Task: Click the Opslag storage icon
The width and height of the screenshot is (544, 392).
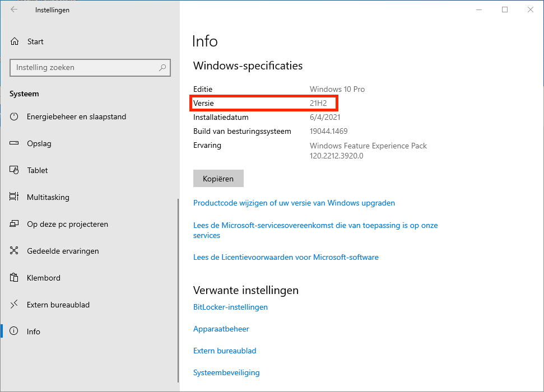Action: coord(15,143)
